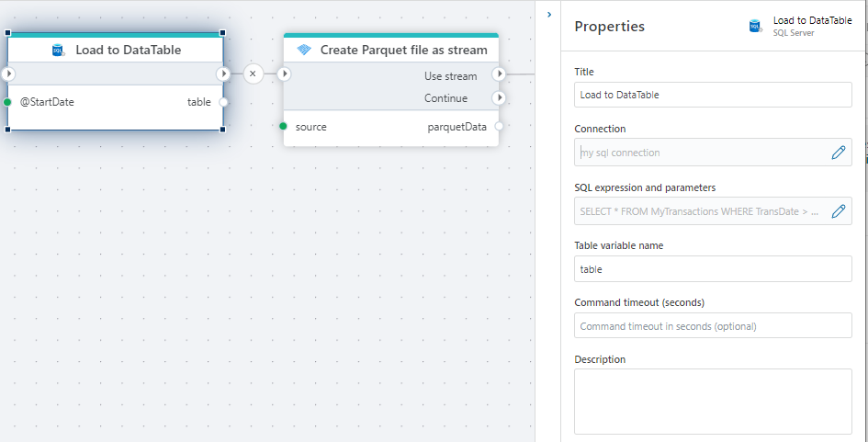
Task: Focus the Command timeout input field
Action: tap(713, 325)
